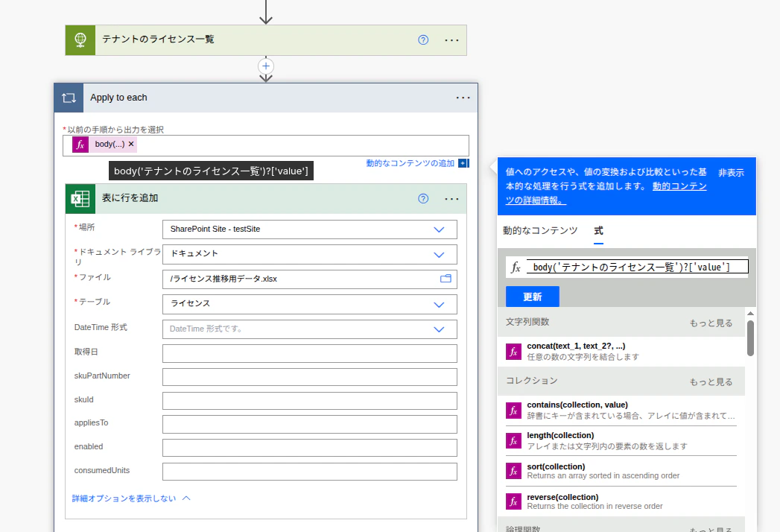
Task: Open the Apply to each ellipsis menu
Action: pos(463,98)
